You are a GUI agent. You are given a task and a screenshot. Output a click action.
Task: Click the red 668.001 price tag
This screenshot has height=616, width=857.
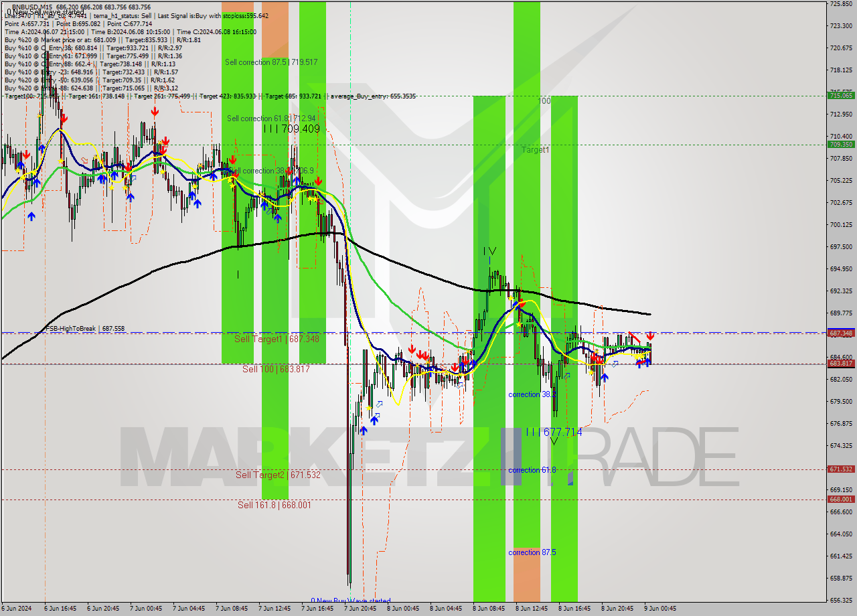pyautogui.click(x=841, y=499)
